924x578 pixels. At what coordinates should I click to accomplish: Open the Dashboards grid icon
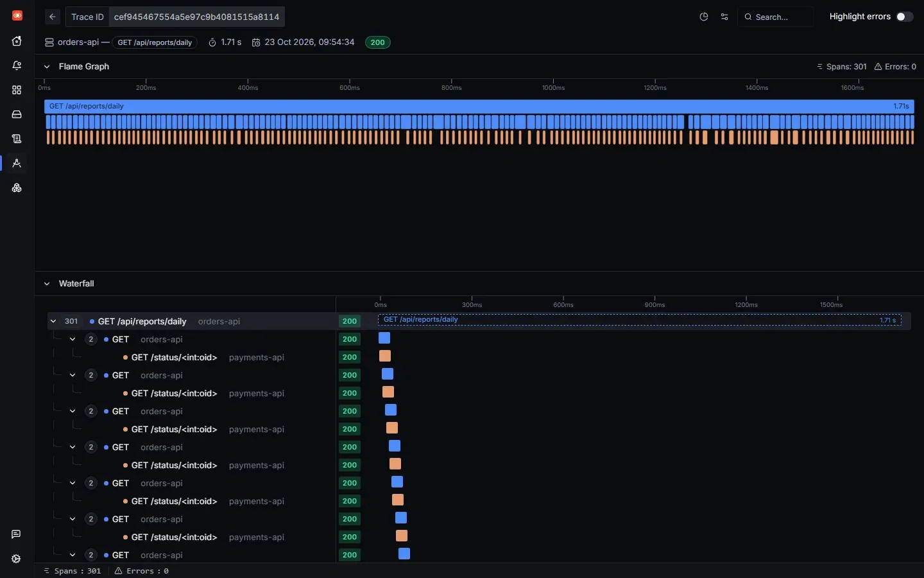[17, 90]
